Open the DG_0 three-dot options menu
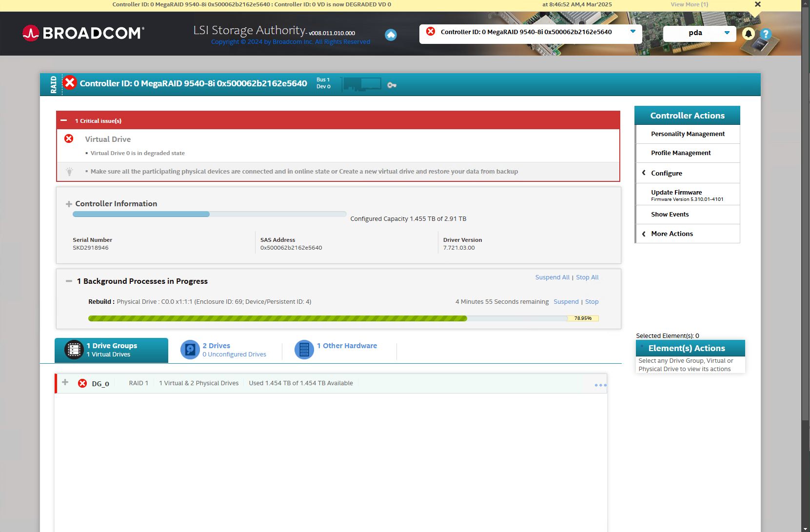Screen dimensions: 810x532 click(x=600, y=385)
